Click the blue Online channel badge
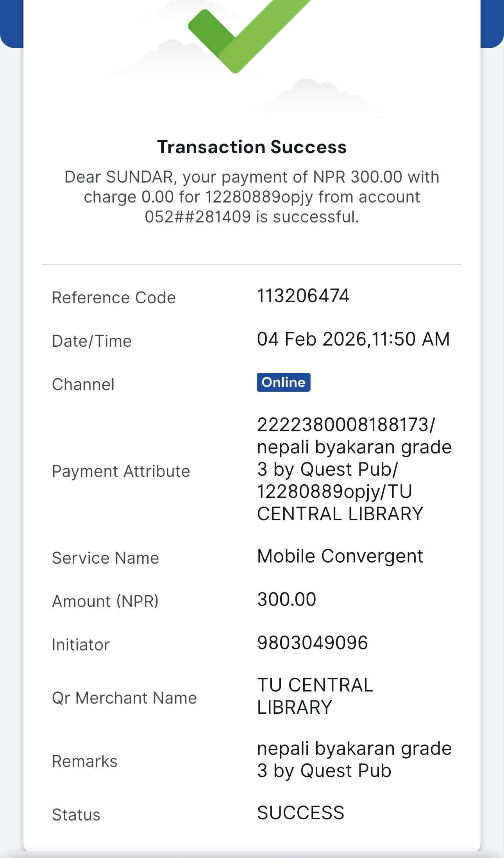This screenshot has height=858, width=504. point(283,382)
